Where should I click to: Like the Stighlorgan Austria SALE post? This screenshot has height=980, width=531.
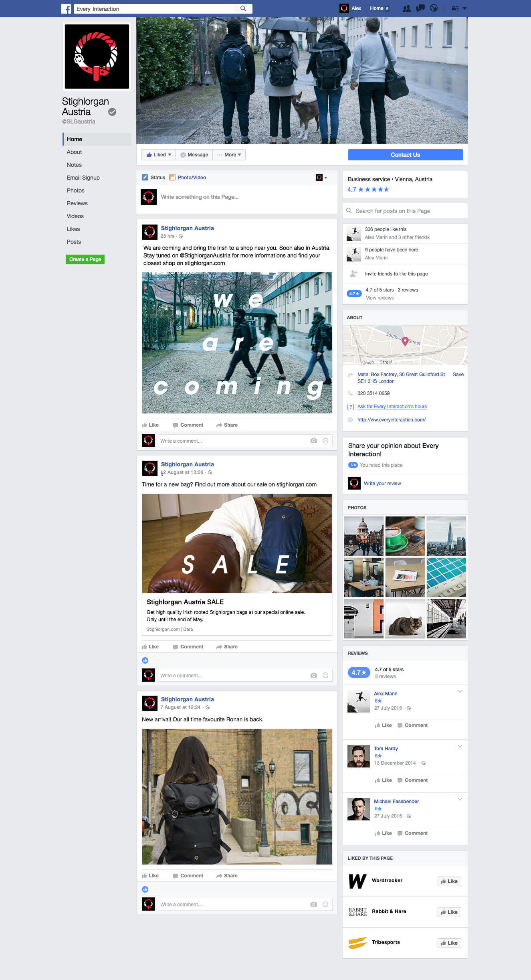tap(150, 647)
